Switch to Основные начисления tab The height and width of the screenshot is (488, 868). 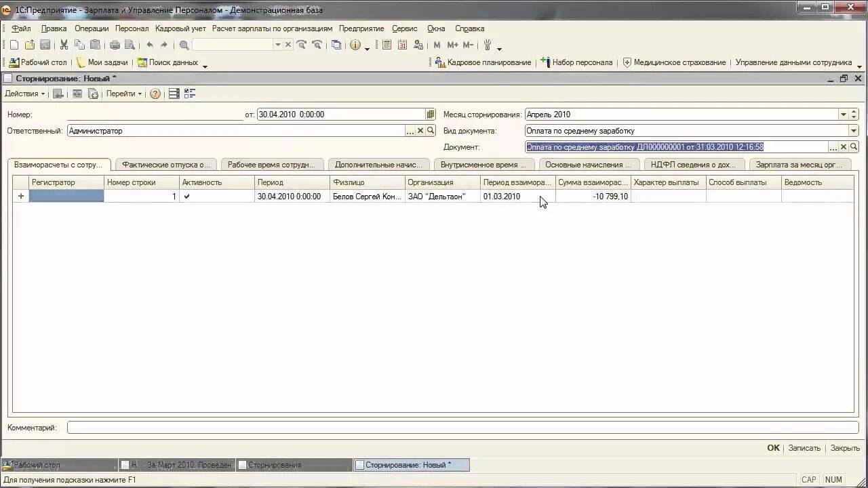[x=588, y=165]
